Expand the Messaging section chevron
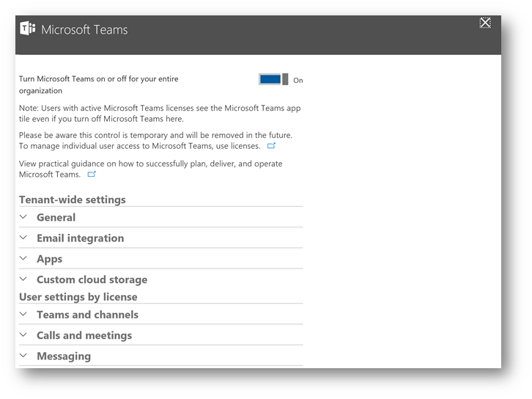The width and height of the screenshot is (532, 399). (x=23, y=355)
